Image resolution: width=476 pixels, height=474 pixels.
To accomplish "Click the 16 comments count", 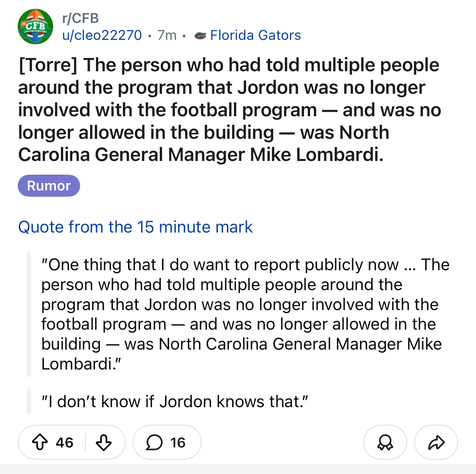I will (178, 442).
